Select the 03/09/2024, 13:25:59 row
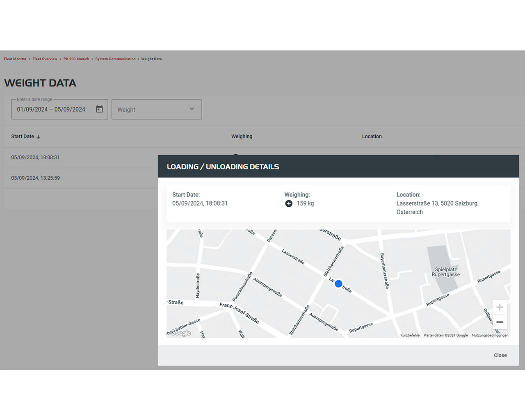This screenshot has height=420, width=525. [36, 178]
